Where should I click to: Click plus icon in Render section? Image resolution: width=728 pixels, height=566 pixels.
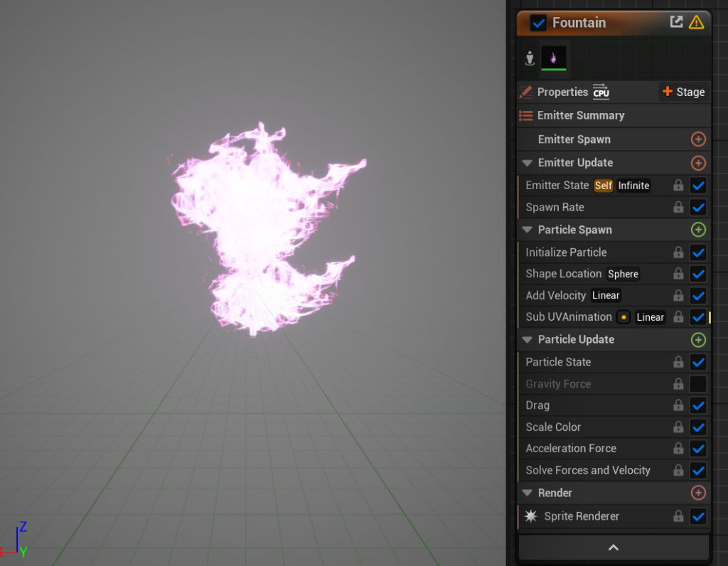[698, 493]
